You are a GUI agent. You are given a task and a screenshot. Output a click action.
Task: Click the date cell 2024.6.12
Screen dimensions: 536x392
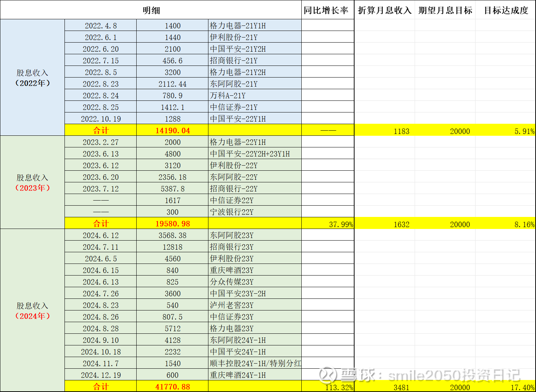(101, 235)
